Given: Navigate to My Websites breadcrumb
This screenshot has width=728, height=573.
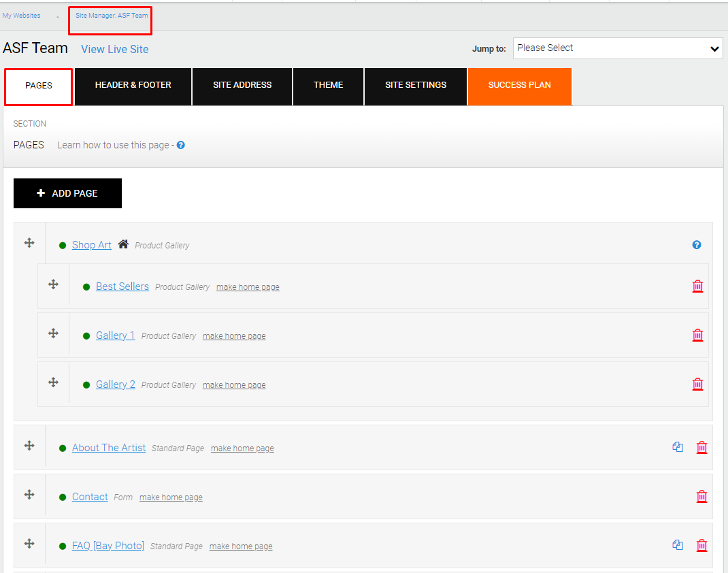Looking at the screenshot, I should click(21, 16).
